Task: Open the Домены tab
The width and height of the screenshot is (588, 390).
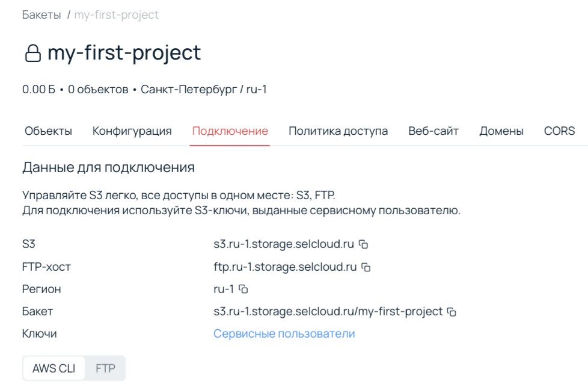Action: point(501,131)
